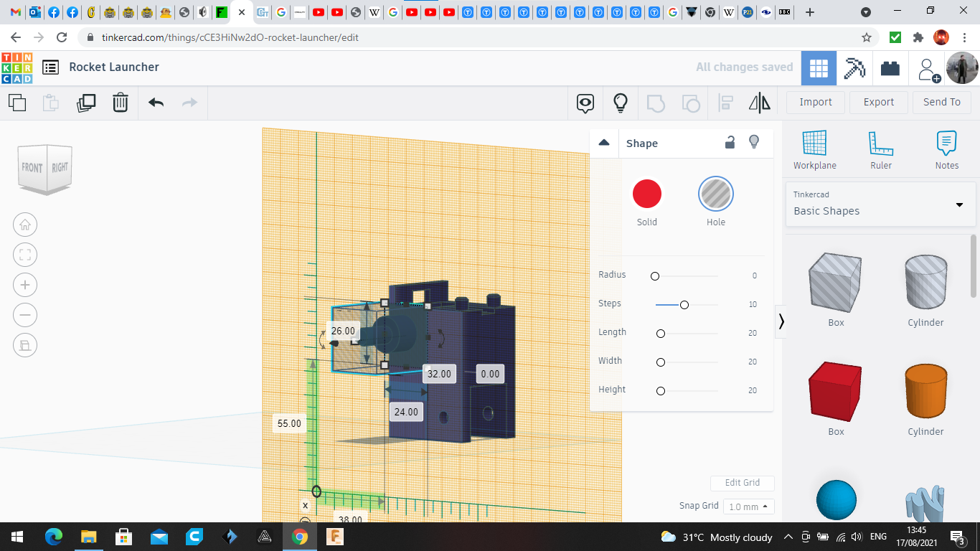The image size is (980, 551).
Task: Toggle shape visibility lightbulb in Shape panel
Action: 754,142
